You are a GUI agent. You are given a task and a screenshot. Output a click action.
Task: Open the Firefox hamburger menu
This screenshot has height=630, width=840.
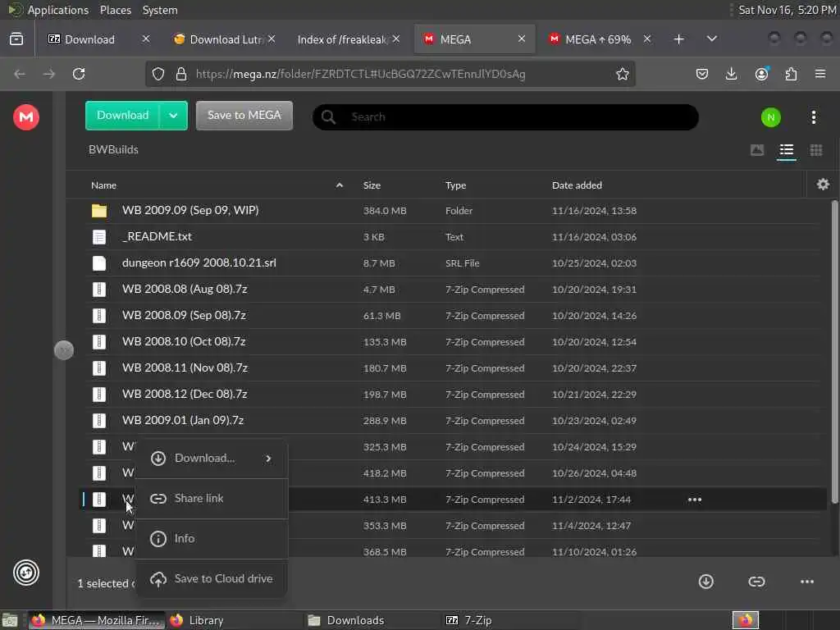click(x=820, y=74)
